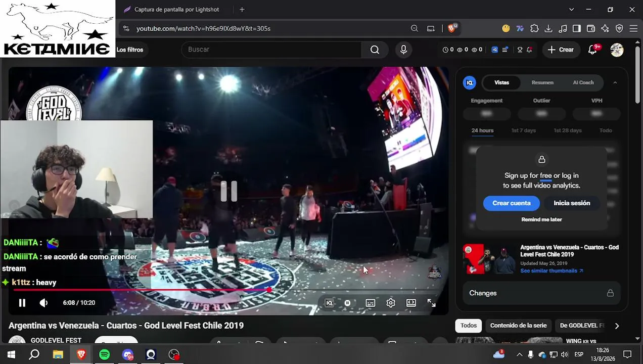Screen dimensions: 643x364
Task: Select the Todo period tab
Action: [606, 130]
